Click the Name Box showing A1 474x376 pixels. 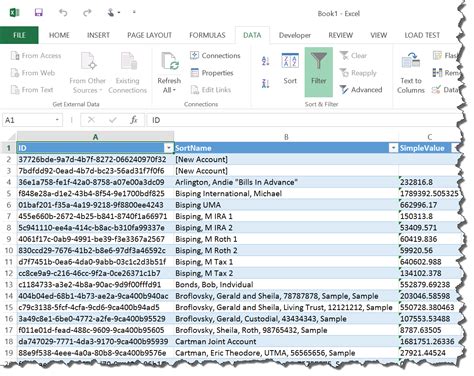click(28, 120)
